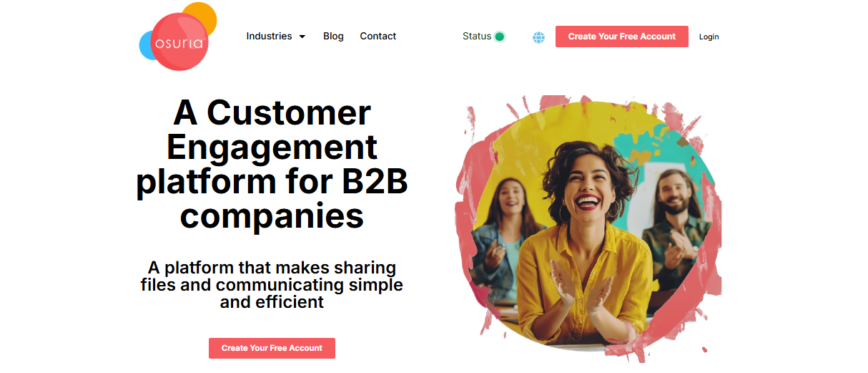Image resolution: width=868 pixels, height=373 pixels.
Task: Click the header Create Your Free Account button
Action: click(x=622, y=37)
